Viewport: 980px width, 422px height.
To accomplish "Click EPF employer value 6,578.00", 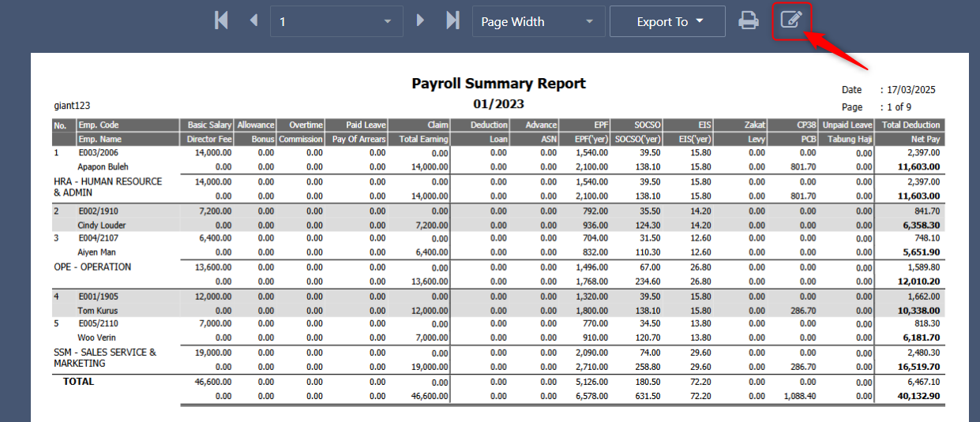I will 592,396.
